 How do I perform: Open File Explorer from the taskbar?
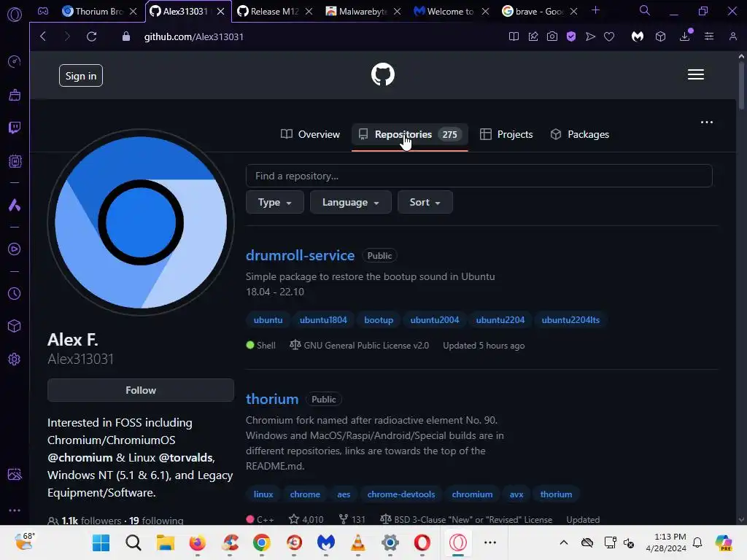point(166,542)
